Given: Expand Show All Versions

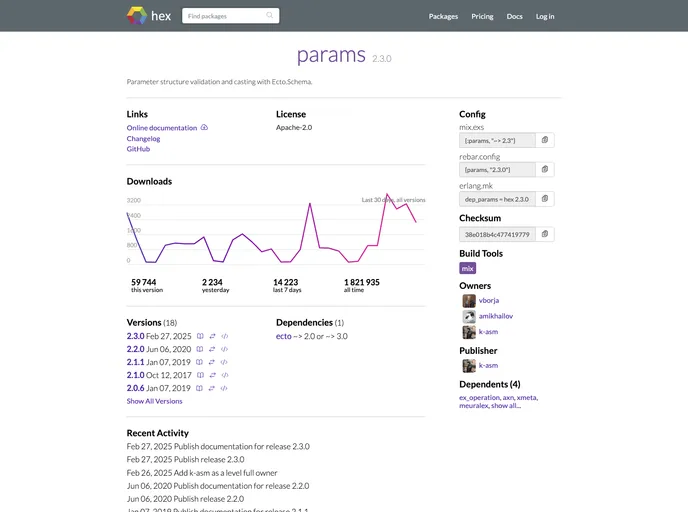Looking at the screenshot, I should point(154,401).
